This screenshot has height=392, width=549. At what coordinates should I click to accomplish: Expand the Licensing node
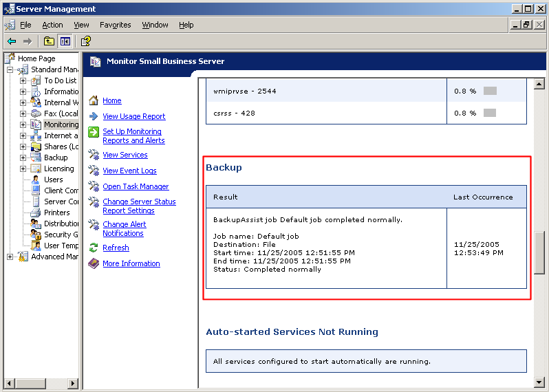pos(23,168)
